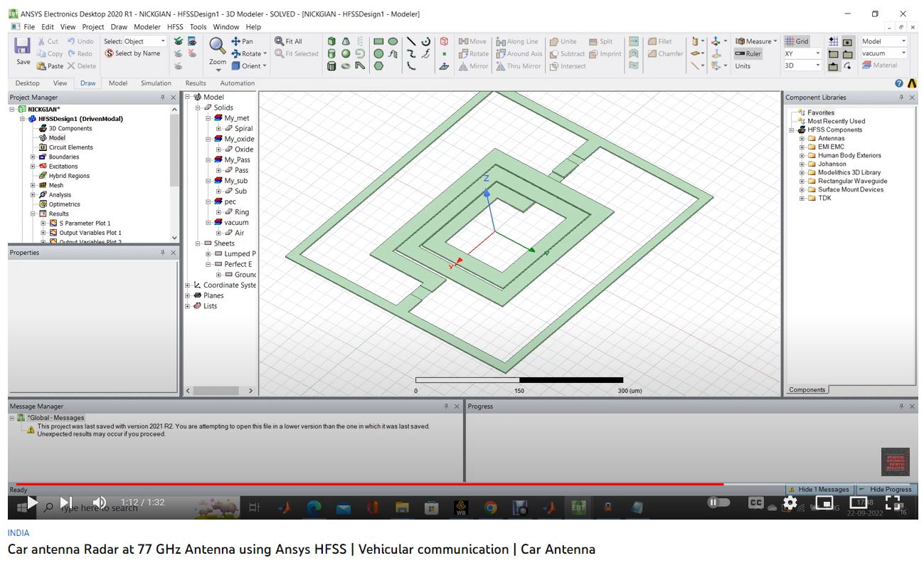Toggle YouTube autoplay switch

pyautogui.click(x=718, y=503)
